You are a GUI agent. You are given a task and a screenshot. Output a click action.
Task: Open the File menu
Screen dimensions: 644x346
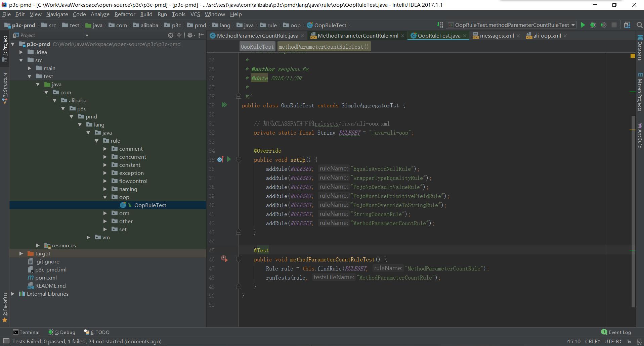[6, 14]
